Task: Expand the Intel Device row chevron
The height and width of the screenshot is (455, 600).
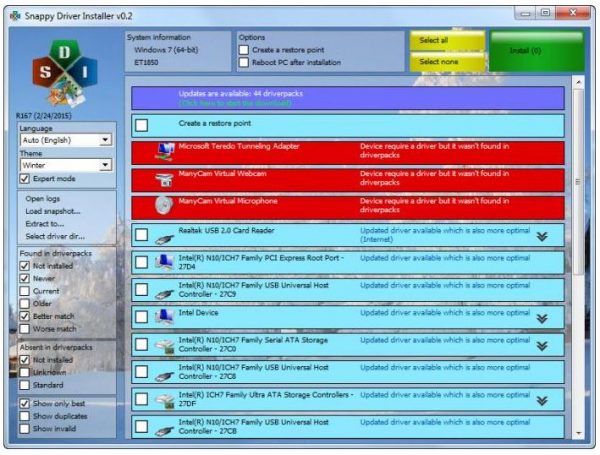Action: coord(542,319)
